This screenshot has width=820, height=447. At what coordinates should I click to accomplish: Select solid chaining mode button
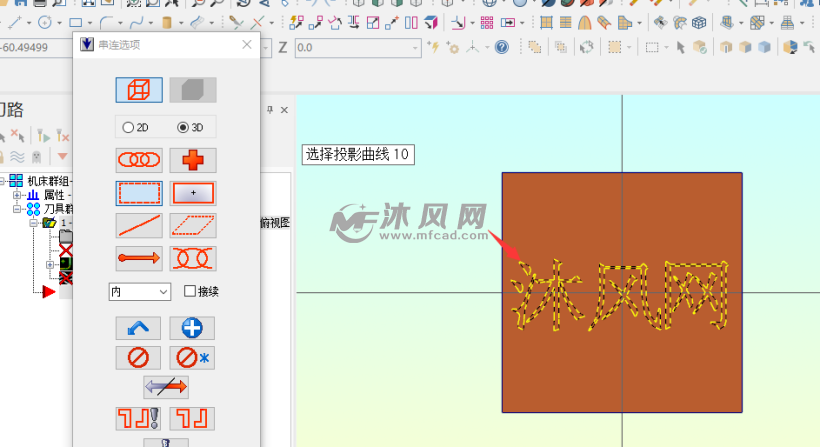[193, 90]
